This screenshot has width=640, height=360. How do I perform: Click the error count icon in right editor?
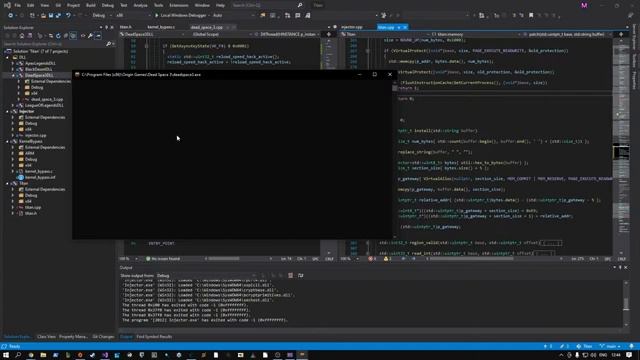point(372,259)
